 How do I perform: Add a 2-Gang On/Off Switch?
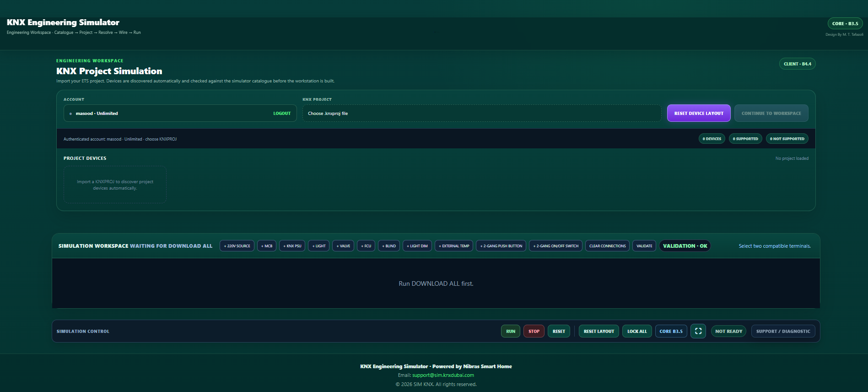tap(556, 246)
